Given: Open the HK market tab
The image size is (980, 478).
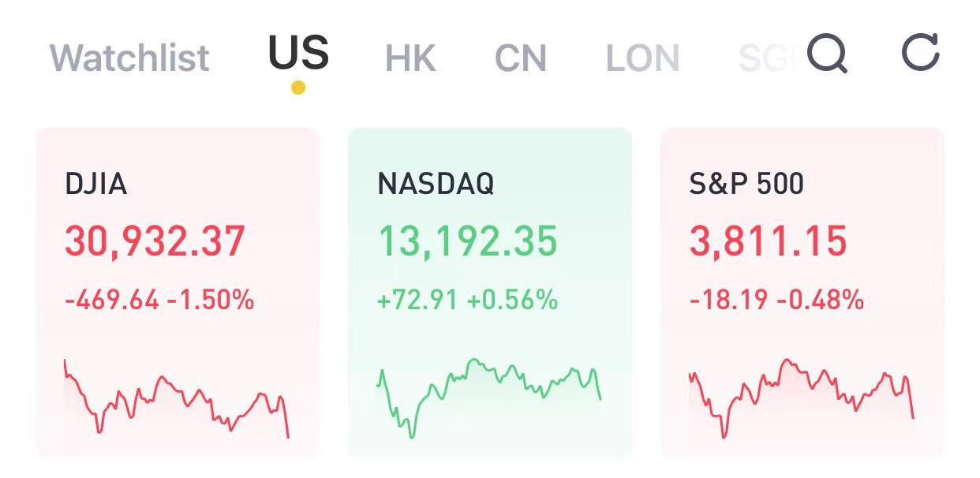Looking at the screenshot, I should [x=410, y=58].
